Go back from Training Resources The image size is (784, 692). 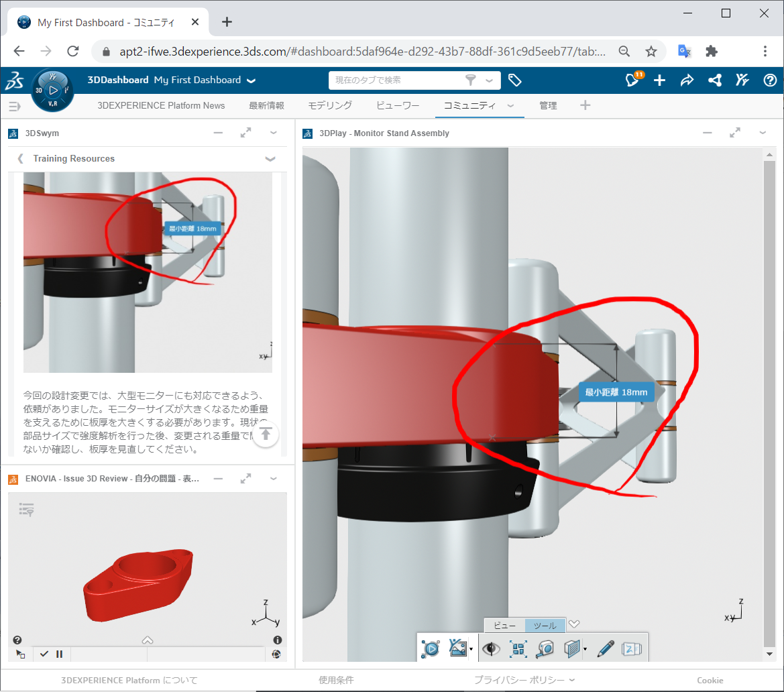click(20, 158)
